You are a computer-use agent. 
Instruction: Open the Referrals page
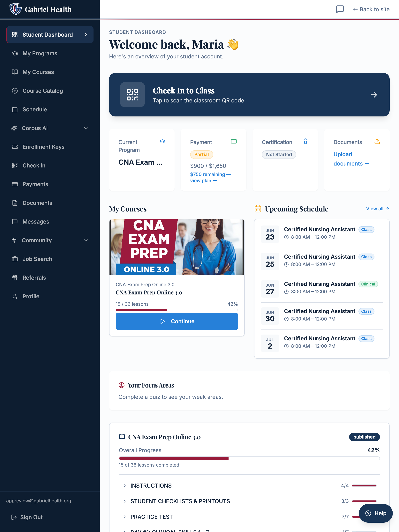50,277
